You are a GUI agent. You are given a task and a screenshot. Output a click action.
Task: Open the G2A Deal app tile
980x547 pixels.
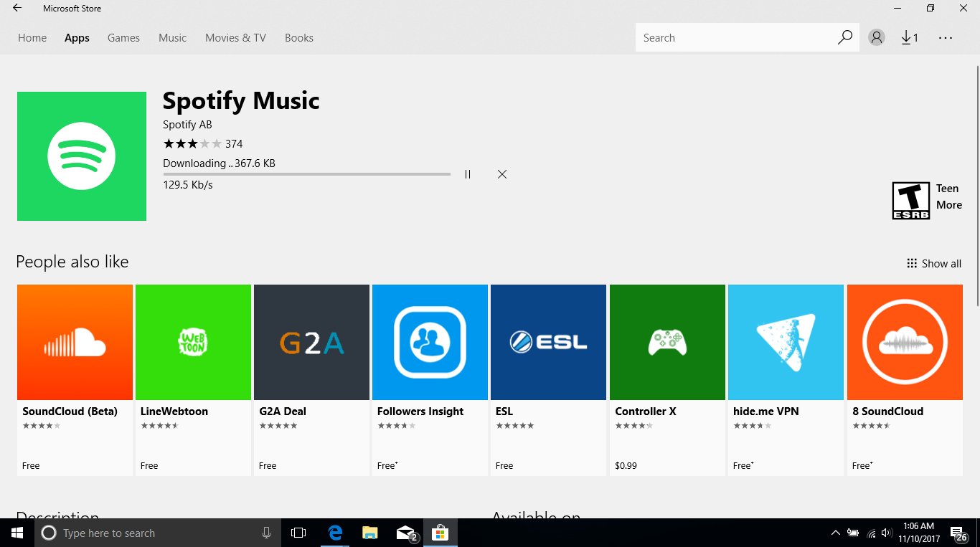pos(311,380)
